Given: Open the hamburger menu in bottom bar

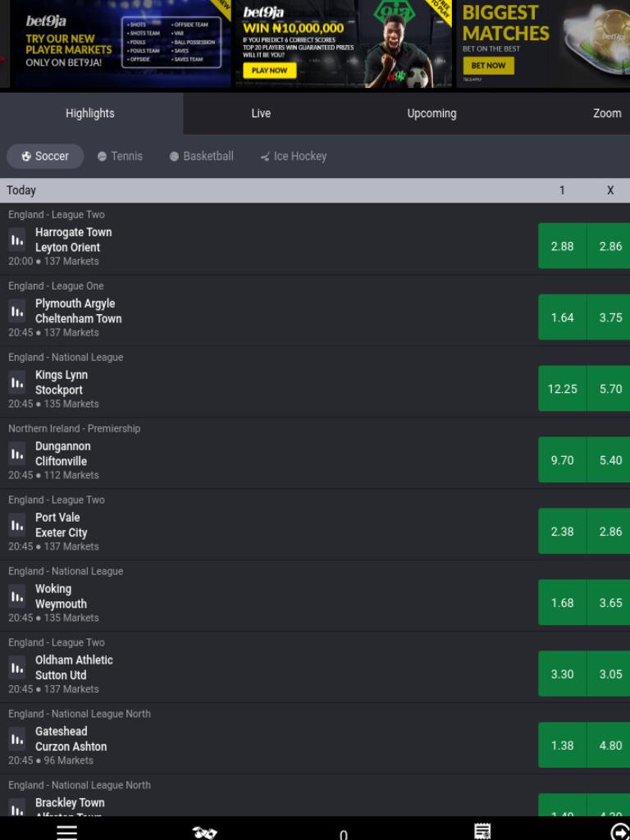Looking at the screenshot, I should click(67, 832).
